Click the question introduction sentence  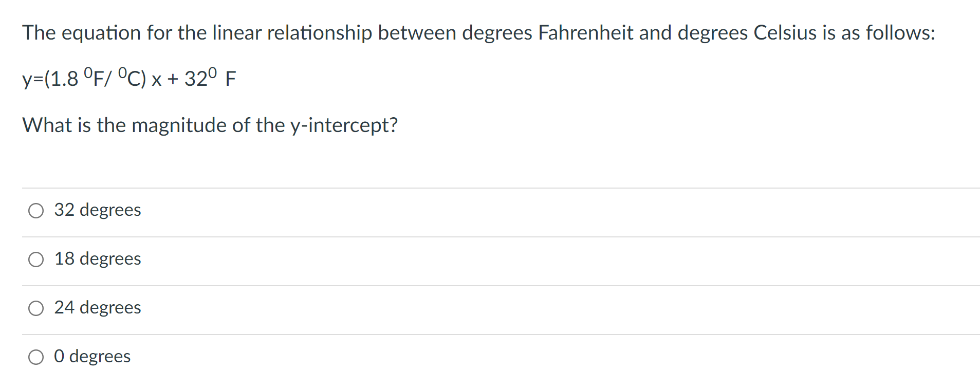[x=478, y=32]
